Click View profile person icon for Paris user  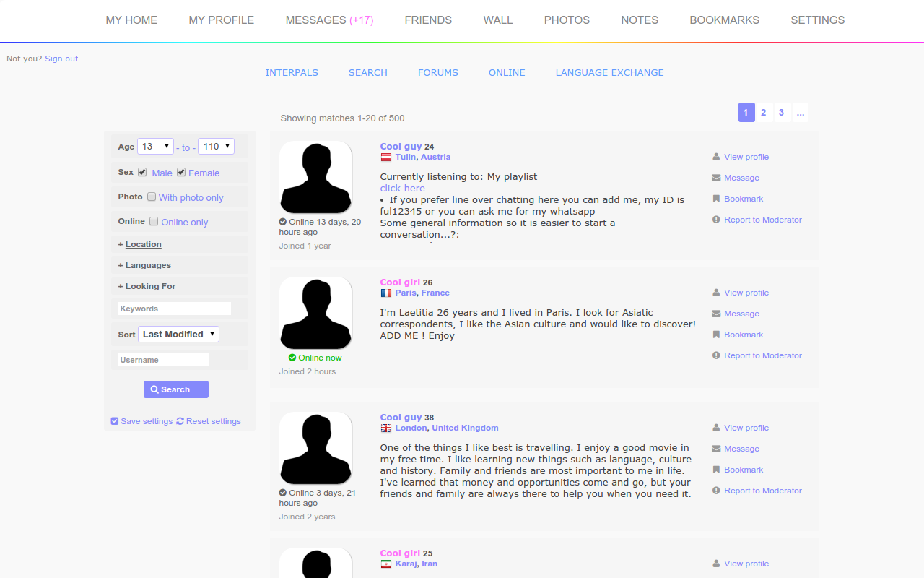pos(716,293)
